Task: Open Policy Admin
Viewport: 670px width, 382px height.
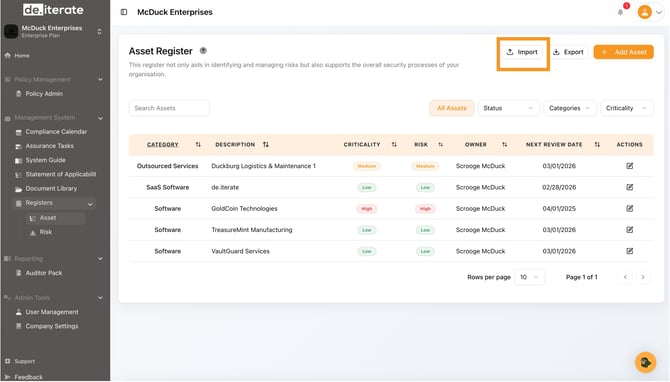Action: (x=39, y=94)
